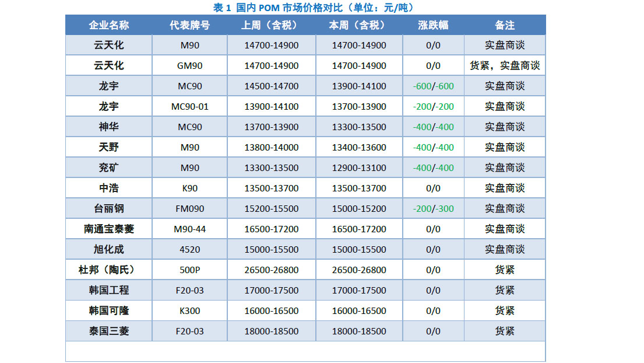Click the '韩国工程' company cell
This screenshot has height=363, width=644.
point(109,290)
